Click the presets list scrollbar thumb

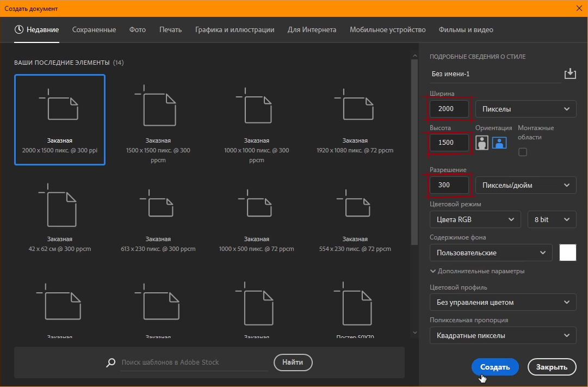[414, 152]
